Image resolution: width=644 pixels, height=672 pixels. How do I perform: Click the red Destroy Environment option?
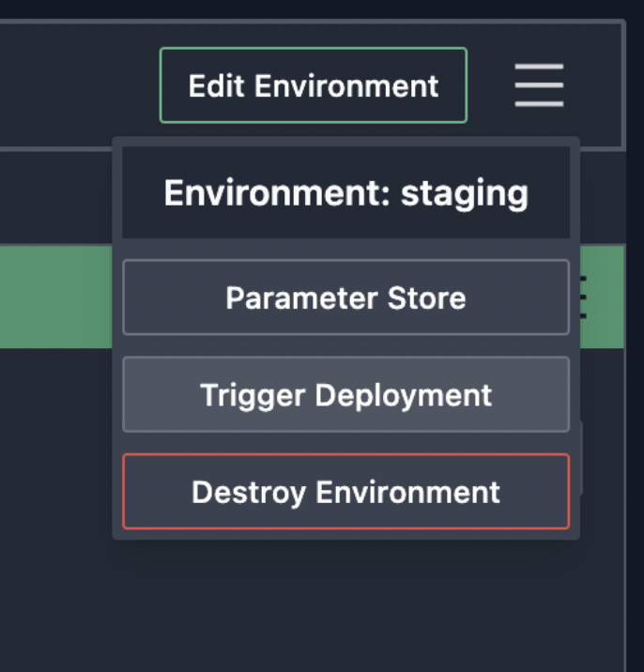[x=345, y=492]
